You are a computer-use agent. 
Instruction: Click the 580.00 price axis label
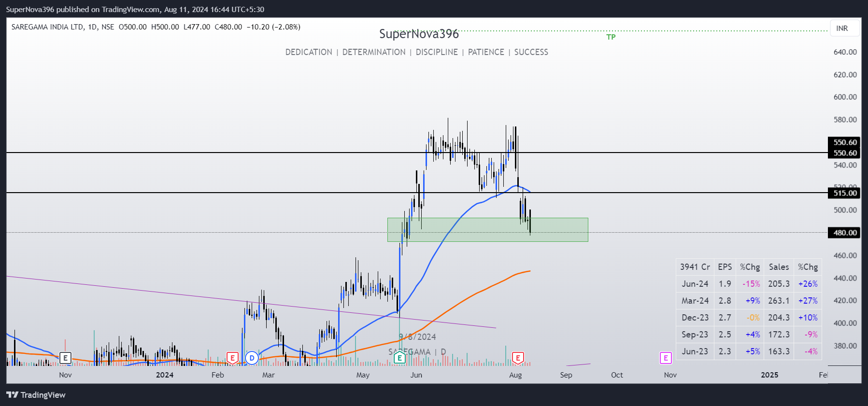(x=845, y=120)
